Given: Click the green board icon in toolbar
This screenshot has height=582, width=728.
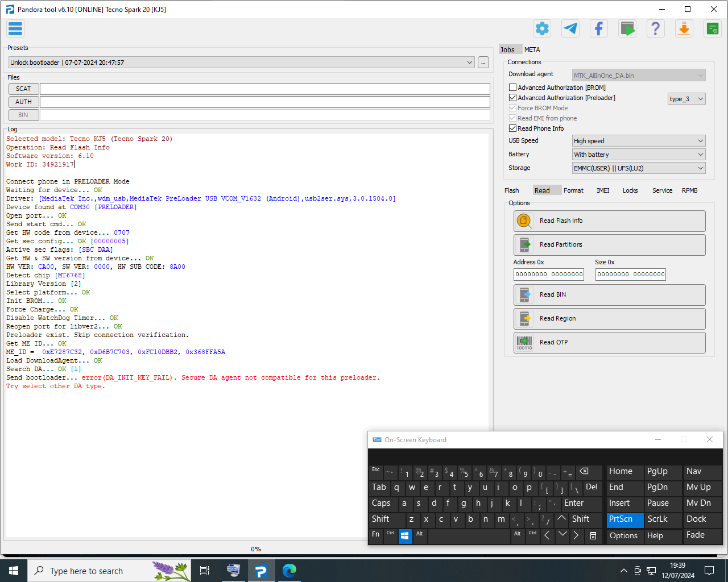Looking at the screenshot, I should (713, 28).
